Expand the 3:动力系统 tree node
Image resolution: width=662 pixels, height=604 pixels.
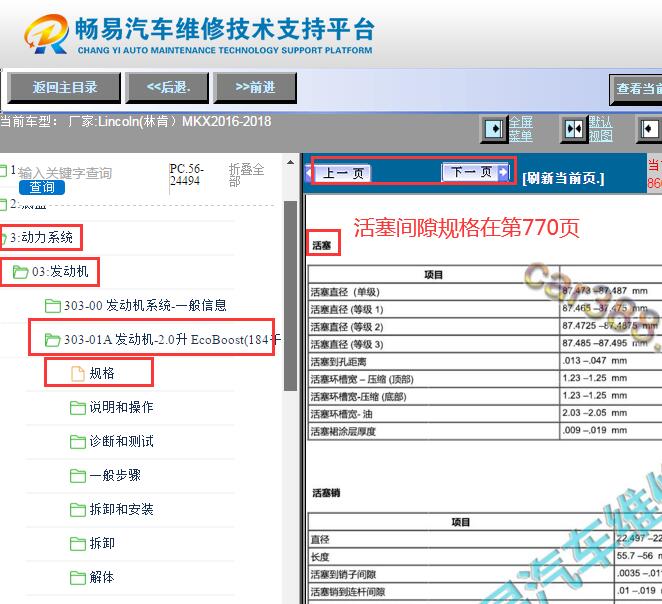pos(41,238)
